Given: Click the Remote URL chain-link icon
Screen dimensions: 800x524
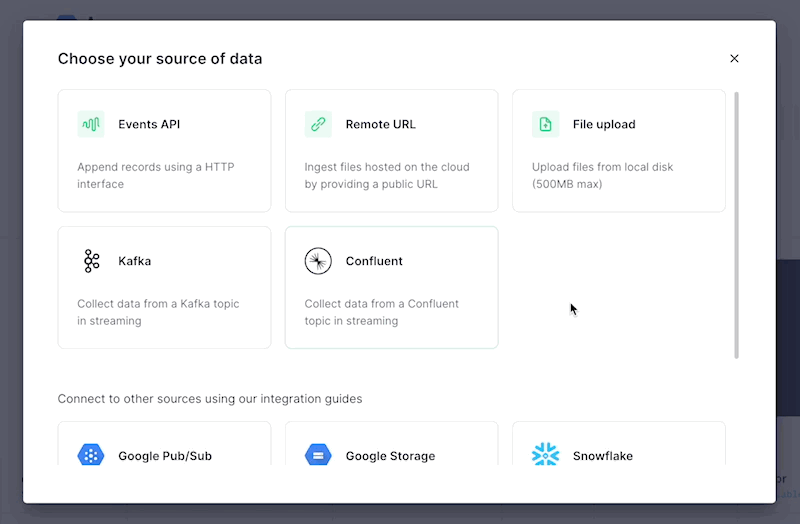Looking at the screenshot, I should 318,124.
